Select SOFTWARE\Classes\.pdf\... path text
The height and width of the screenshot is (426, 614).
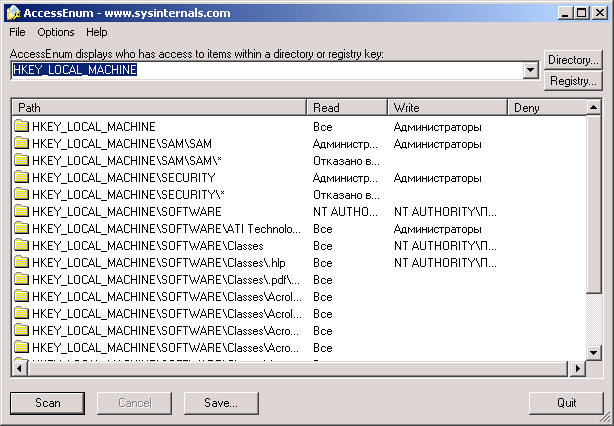tap(166, 280)
